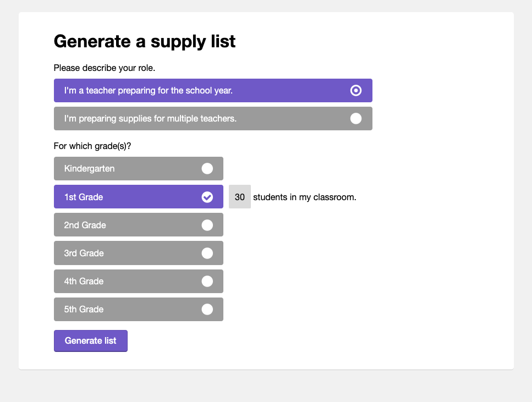
Task: Click the circle icon beside 5th Grade
Action: (x=207, y=310)
